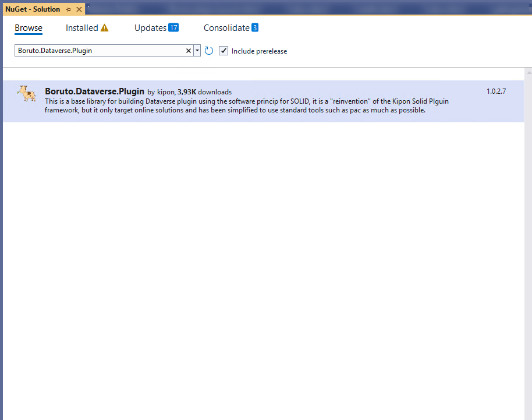
Task: Open the search history dropdown arrow
Action: 197,51
